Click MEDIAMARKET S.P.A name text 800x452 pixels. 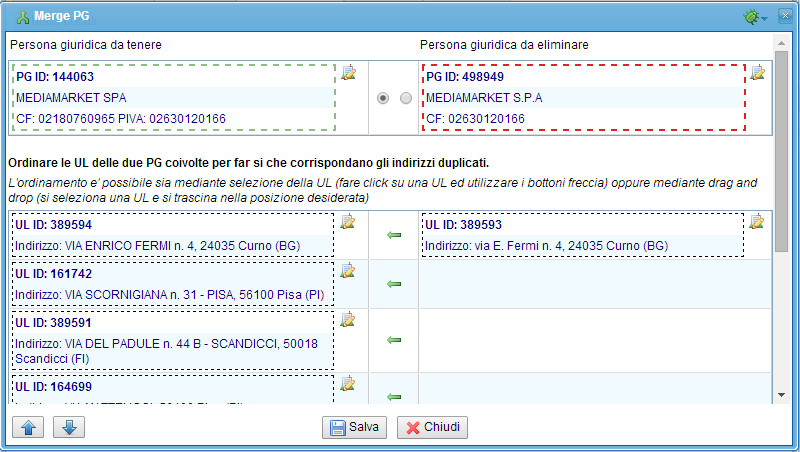pyautogui.click(x=484, y=98)
